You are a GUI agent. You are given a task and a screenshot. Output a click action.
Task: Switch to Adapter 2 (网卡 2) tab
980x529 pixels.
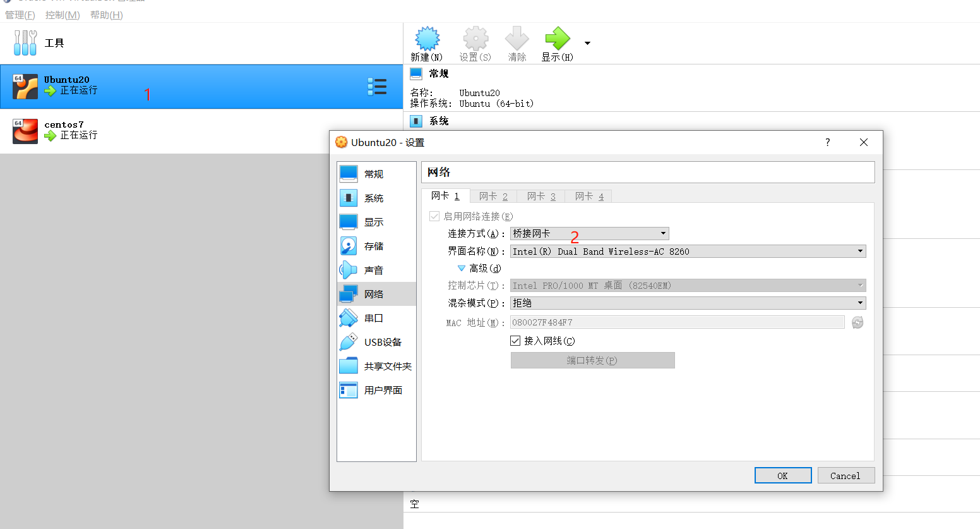(x=493, y=197)
